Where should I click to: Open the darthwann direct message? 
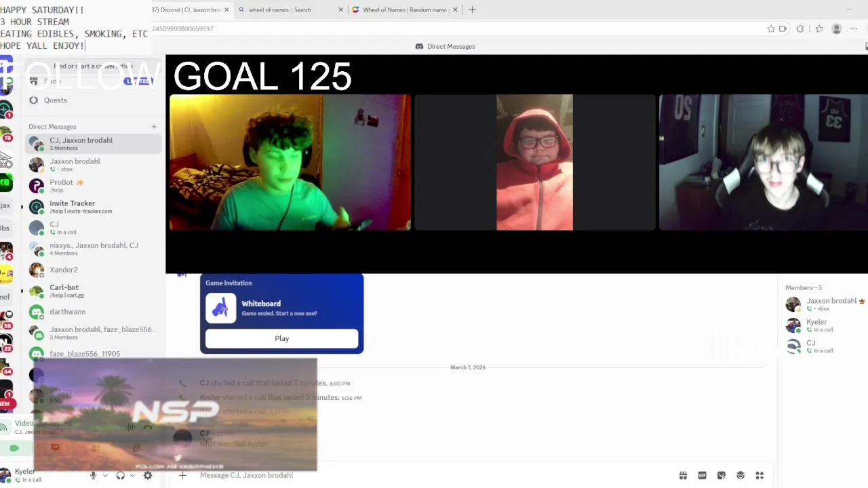pyautogui.click(x=94, y=312)
